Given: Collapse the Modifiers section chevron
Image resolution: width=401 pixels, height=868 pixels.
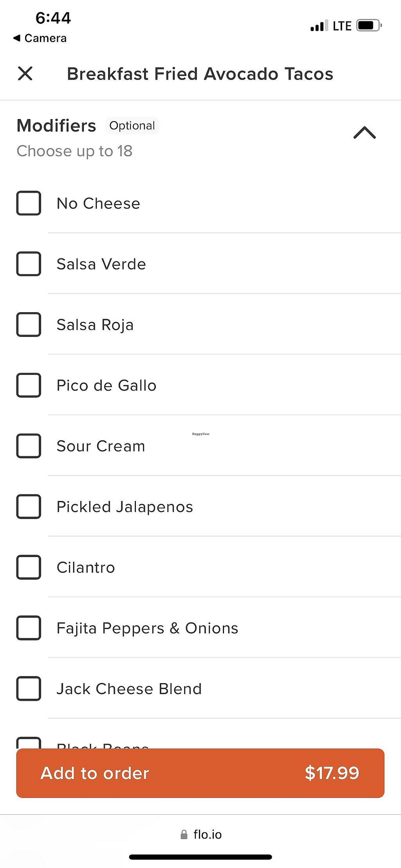Looking at the screenshot, I should point(364,133).
